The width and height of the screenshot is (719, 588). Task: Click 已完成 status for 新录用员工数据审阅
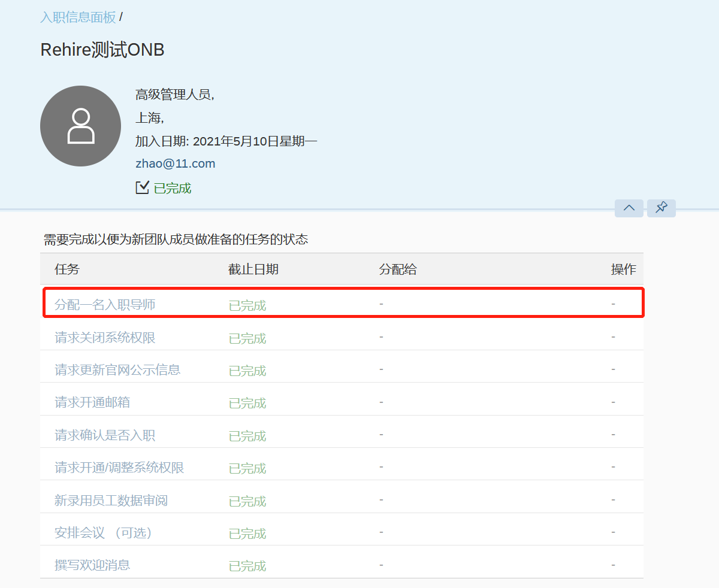(x=247, y=501)
